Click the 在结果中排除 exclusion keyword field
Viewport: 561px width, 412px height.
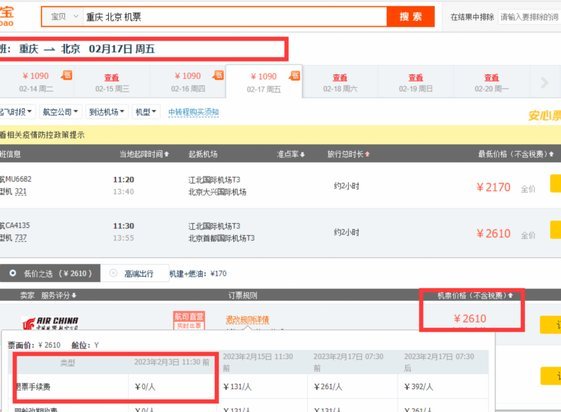click(x=530, y=17)
